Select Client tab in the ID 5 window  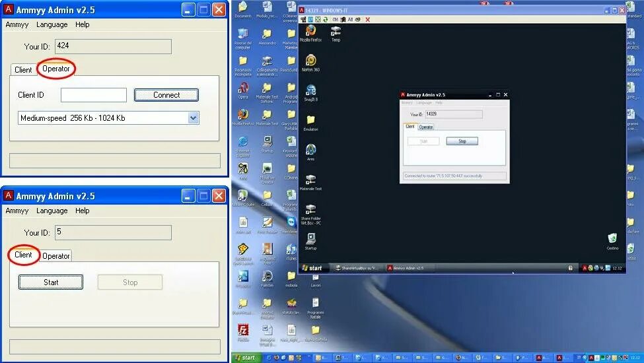(23, 255)
